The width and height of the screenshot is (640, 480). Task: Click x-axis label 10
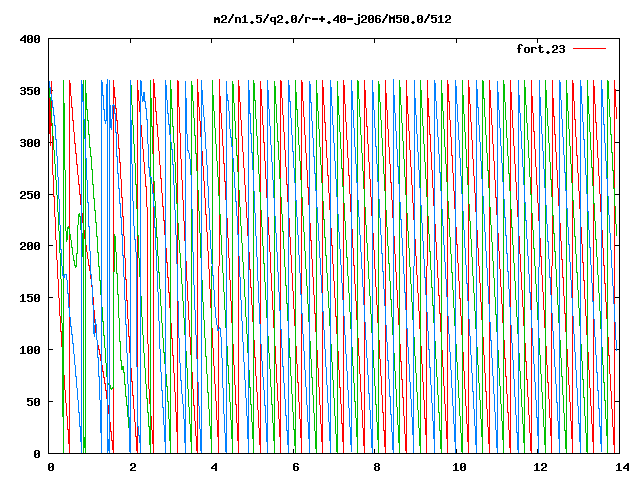pyautogui.click(x=460, y=467)
